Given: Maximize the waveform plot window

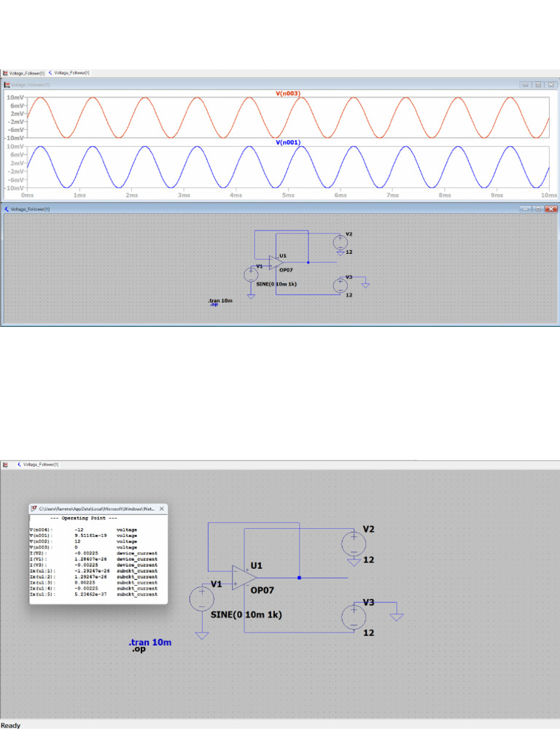Looking at the screenshot, I should click(x=538, y=85).
